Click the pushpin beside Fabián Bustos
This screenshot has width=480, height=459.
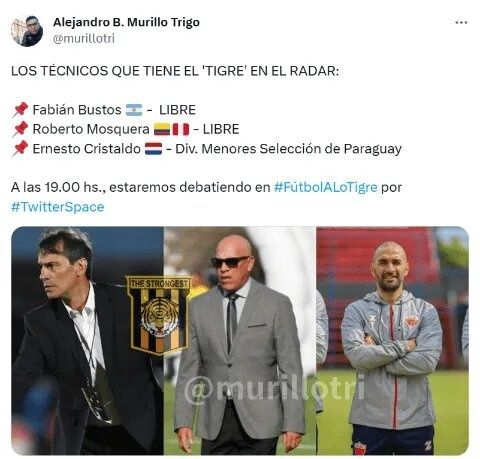point(20,110)
